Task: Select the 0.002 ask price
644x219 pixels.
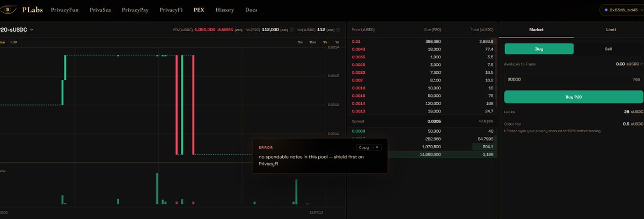Action: [x=357, y=80]
